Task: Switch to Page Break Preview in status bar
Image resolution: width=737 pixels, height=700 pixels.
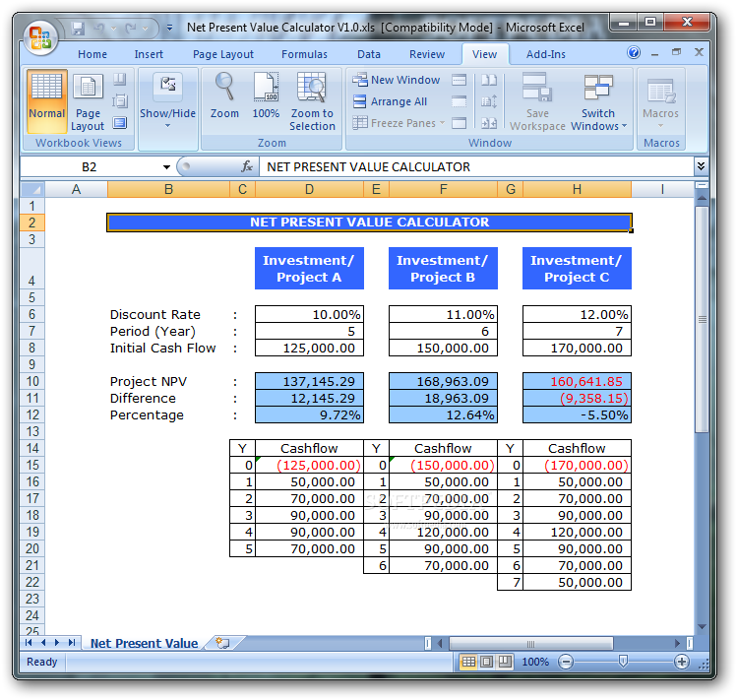Action: [x=505, y=663]
